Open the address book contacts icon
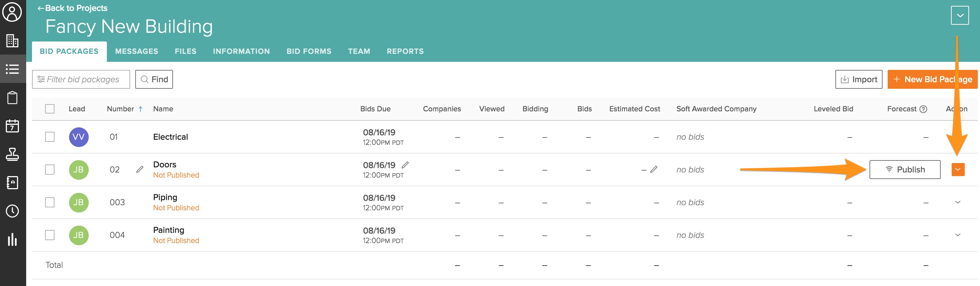The height and width of the screenshot is (286, 980). (12, 182)
